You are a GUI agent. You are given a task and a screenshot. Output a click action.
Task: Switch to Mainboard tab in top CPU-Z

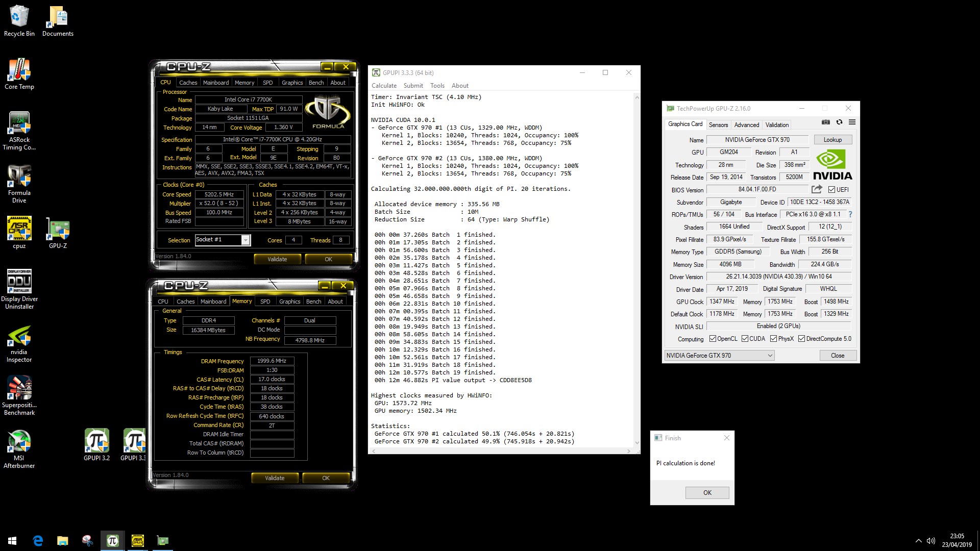click(216, 83)
